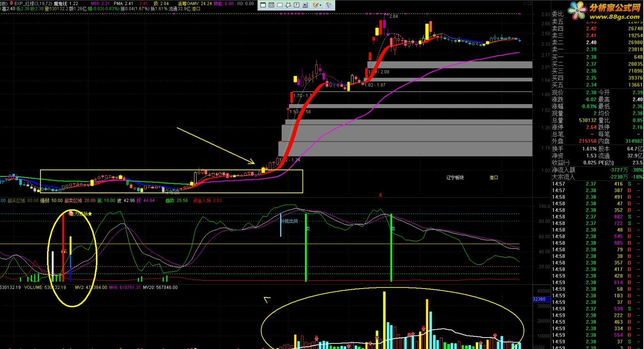
Task: Click the fixed-size 'F' capture icon
Action: [297, 5]
